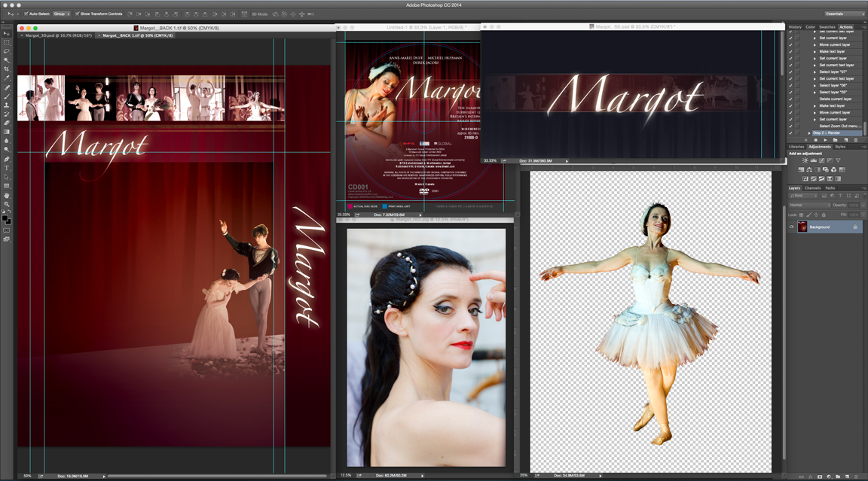Add Brightness/Contrast adjustment icon

(805, 160)
